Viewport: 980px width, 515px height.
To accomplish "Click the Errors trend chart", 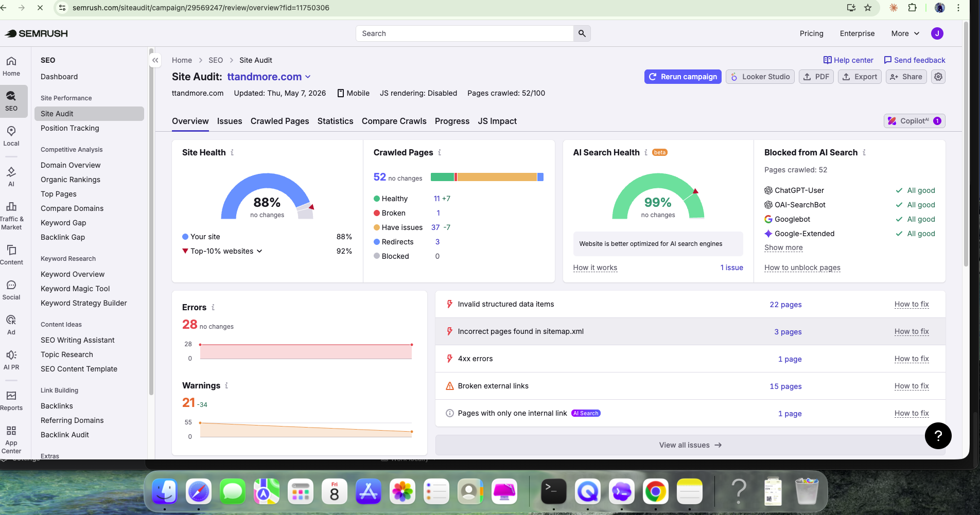I will click(306, 351).
